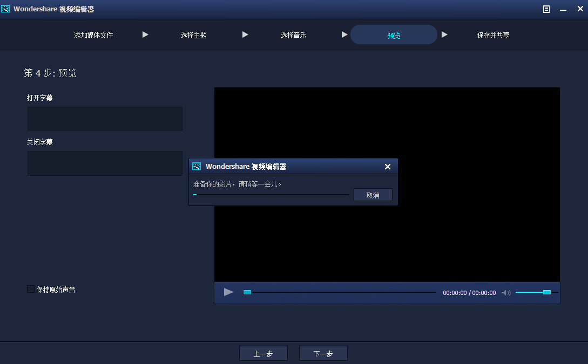Click the 准备你的影片 message text
The width and height of the screenshot is (588, 364).
(237, 184)
